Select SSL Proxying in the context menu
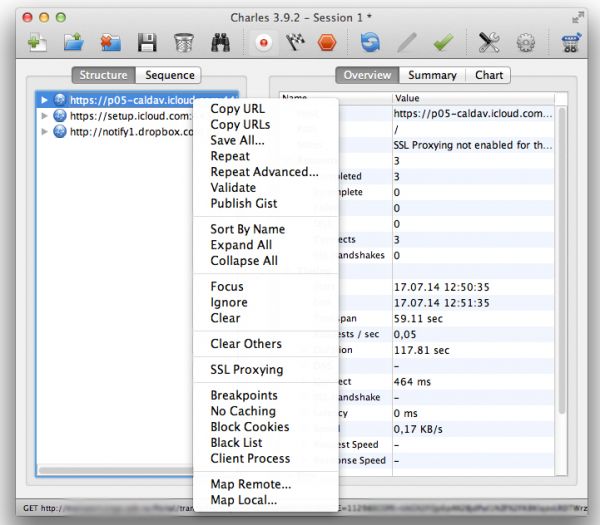 coord(246,370)
